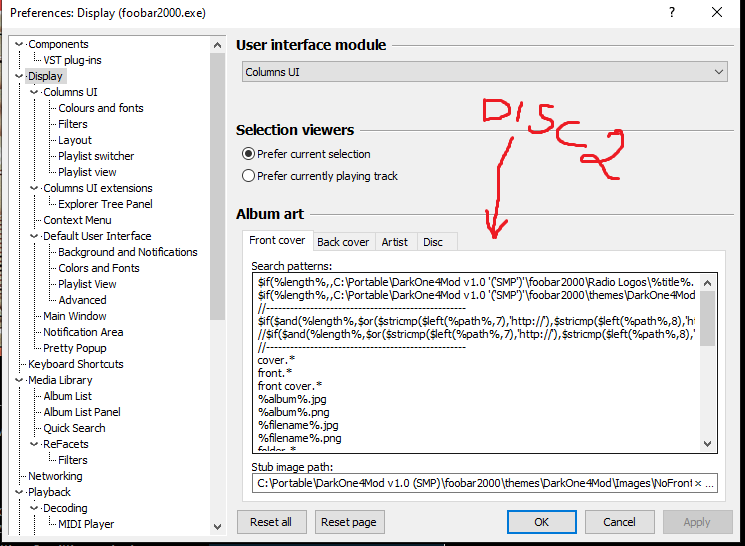Image resolution: width=745 pixels, height=546 pixels.
Task: Click the '%filename%.png' pattern line
Action: pos(299,438)
